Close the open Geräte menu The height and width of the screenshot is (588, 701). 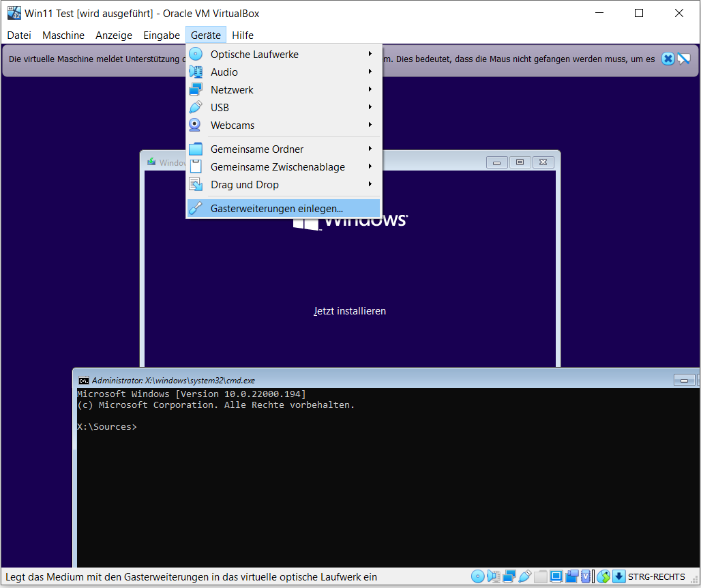click(x=206, y=35)
